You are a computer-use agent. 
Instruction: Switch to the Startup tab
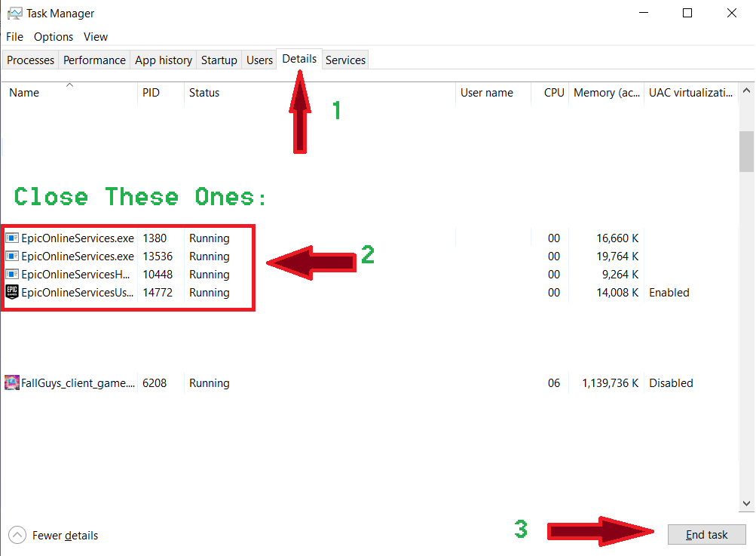219,60
